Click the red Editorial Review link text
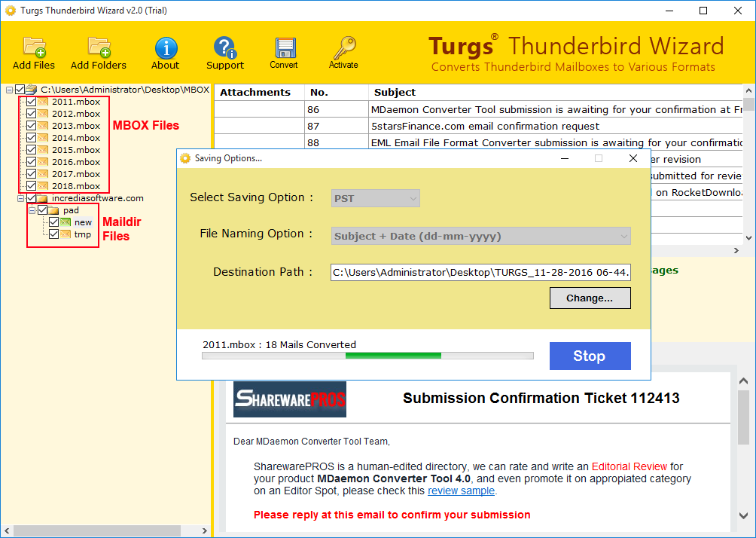 (x=629, y=466)
